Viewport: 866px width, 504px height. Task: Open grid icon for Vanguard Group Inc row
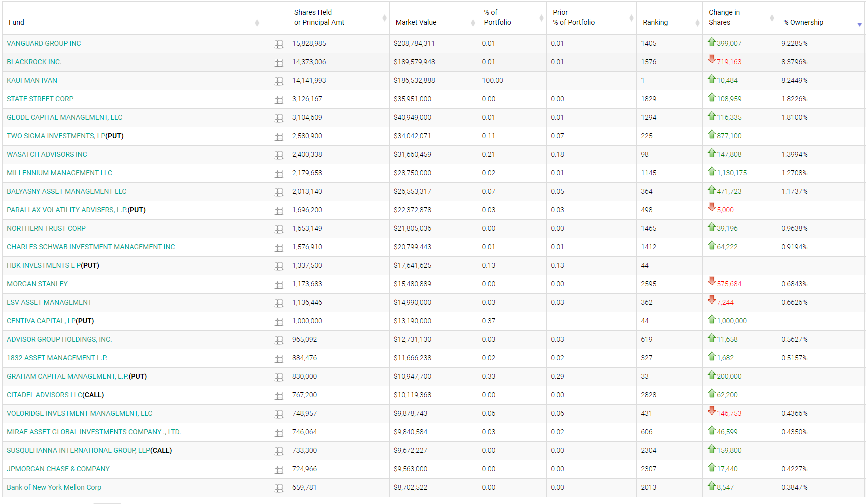click(279, 44)
